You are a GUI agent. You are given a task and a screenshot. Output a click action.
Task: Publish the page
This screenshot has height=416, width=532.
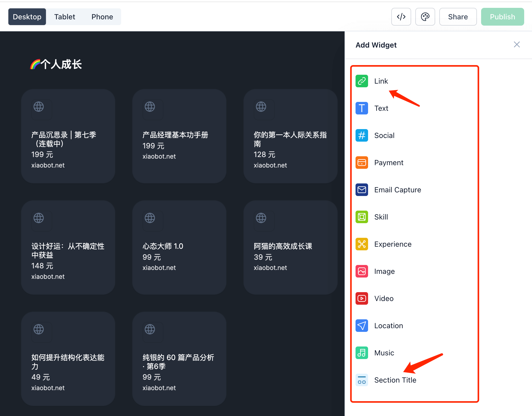pos(503,16)
